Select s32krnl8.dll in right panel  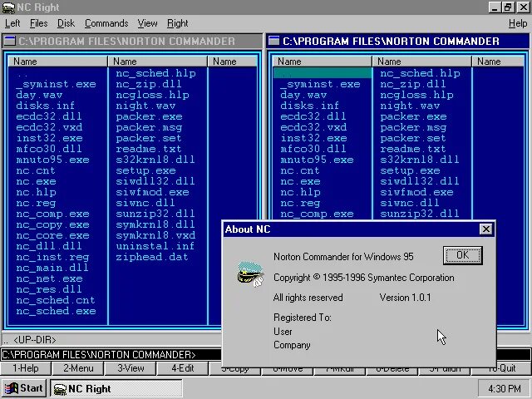[x=420, y=160]
